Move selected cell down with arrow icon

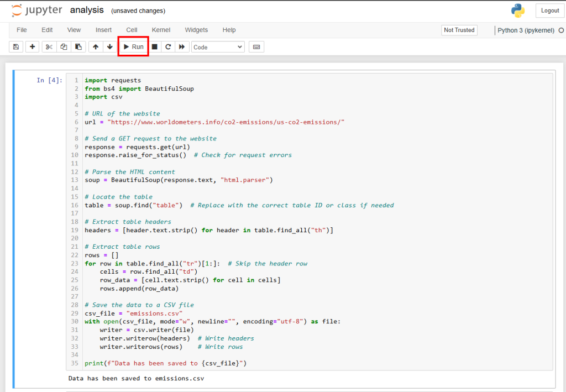(109, 46)
